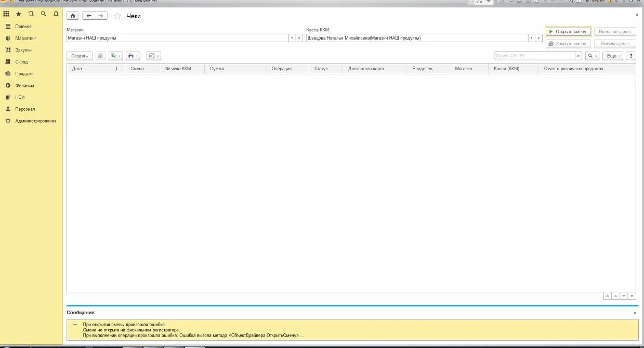Open the green create-based-on icon dropdown
The width and height of the screenshot is (644, 348).
115,56
